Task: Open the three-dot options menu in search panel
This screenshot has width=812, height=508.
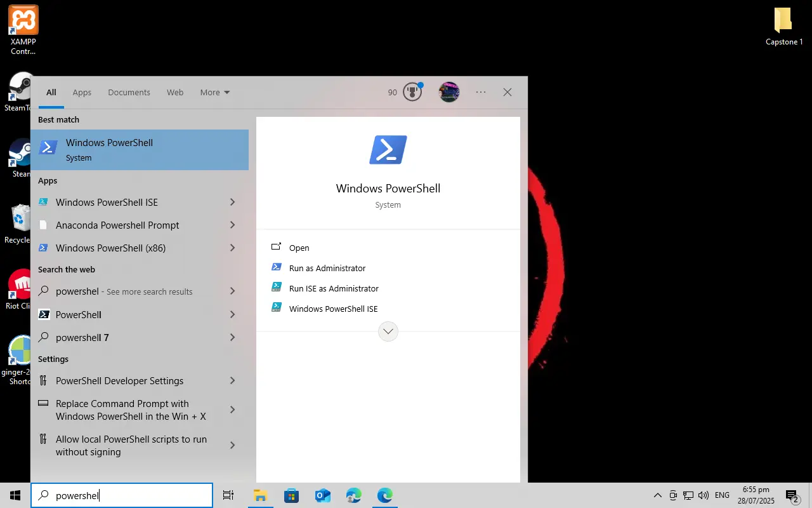Action: coord(481,92)
